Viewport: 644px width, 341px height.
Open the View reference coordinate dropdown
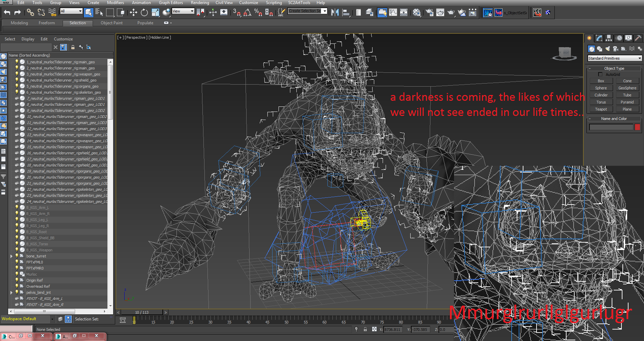tap(183, 11)
